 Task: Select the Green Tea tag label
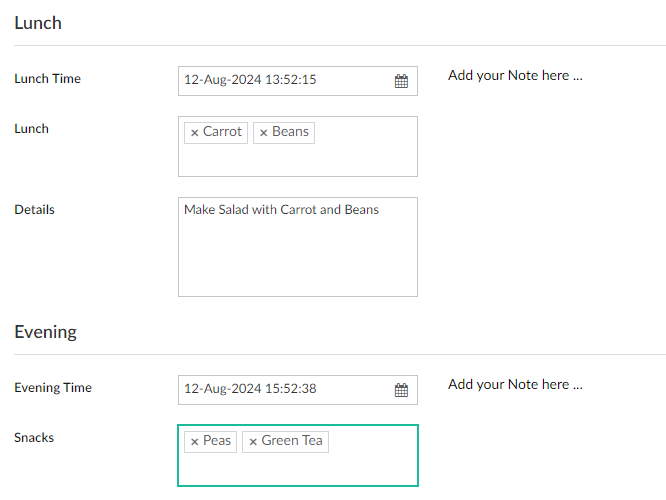click(292, 441)
